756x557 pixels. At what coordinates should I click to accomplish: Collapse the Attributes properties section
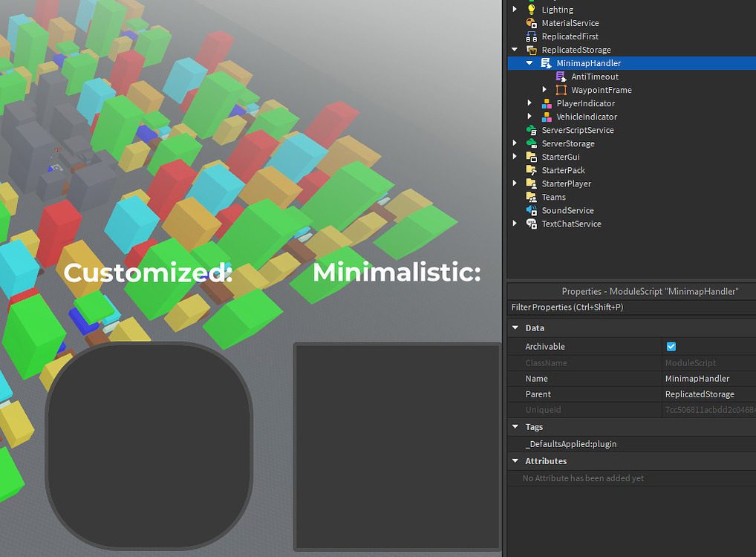(x=515, y=461)
